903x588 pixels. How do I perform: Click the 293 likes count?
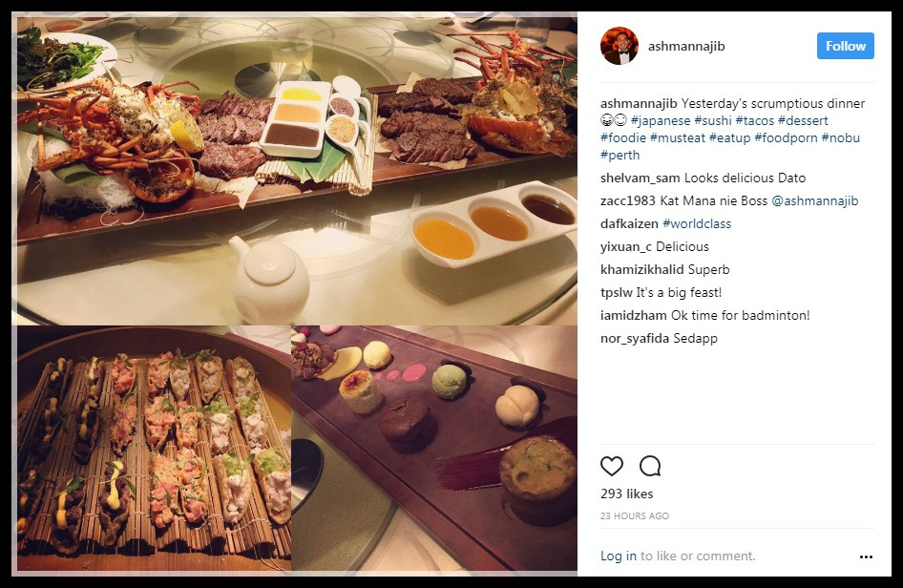click(626, 494)
